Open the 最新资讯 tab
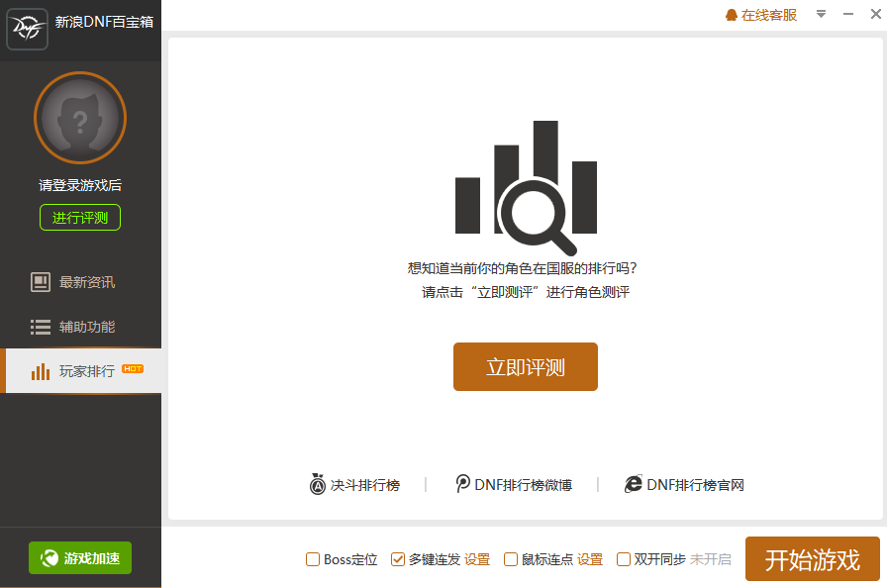Screen dimensions: 887x588 pyautogui.click(x=89, y=282)
